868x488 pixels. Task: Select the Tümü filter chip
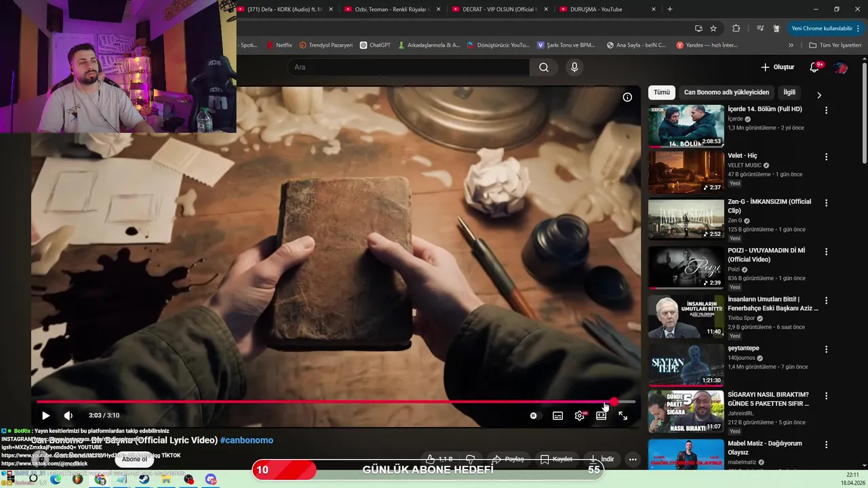tap(661, 92)
